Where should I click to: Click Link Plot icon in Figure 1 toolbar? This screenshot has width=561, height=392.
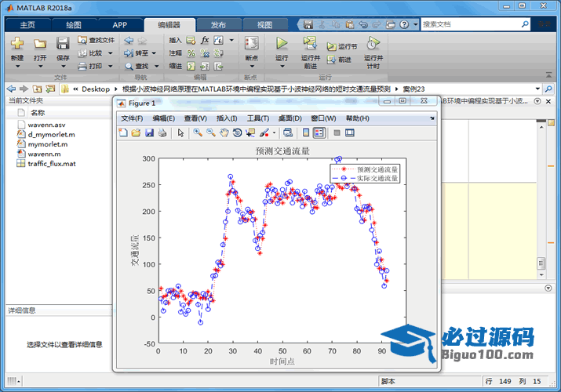coord(288,133)
